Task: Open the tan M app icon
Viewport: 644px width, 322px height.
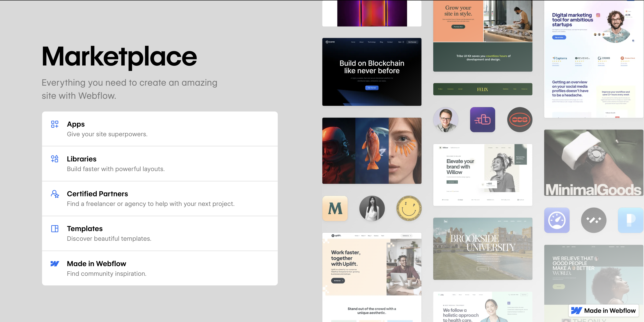Action: click(x=335, y=209)
